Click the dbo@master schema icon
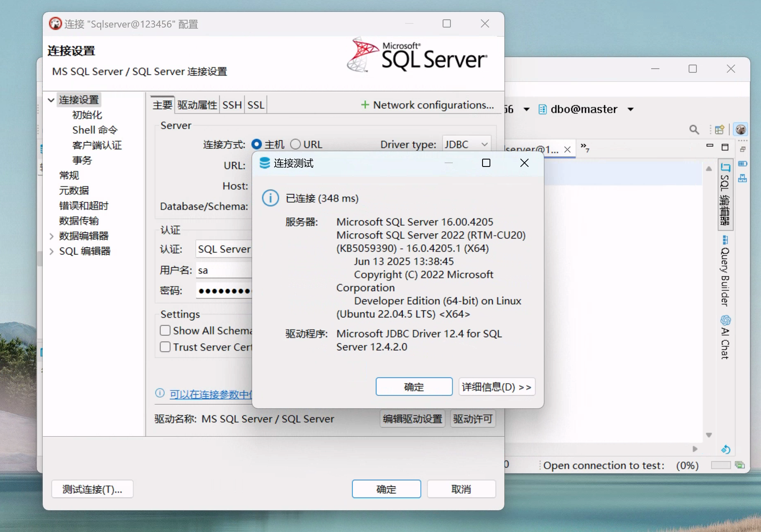The image size is (761, 532). point(543,109)
